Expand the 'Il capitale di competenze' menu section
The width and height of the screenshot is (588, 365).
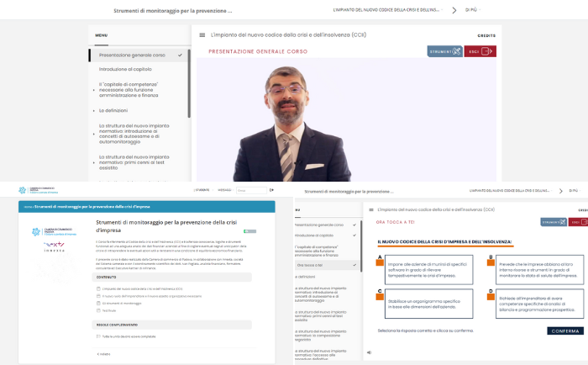point(129,90)
